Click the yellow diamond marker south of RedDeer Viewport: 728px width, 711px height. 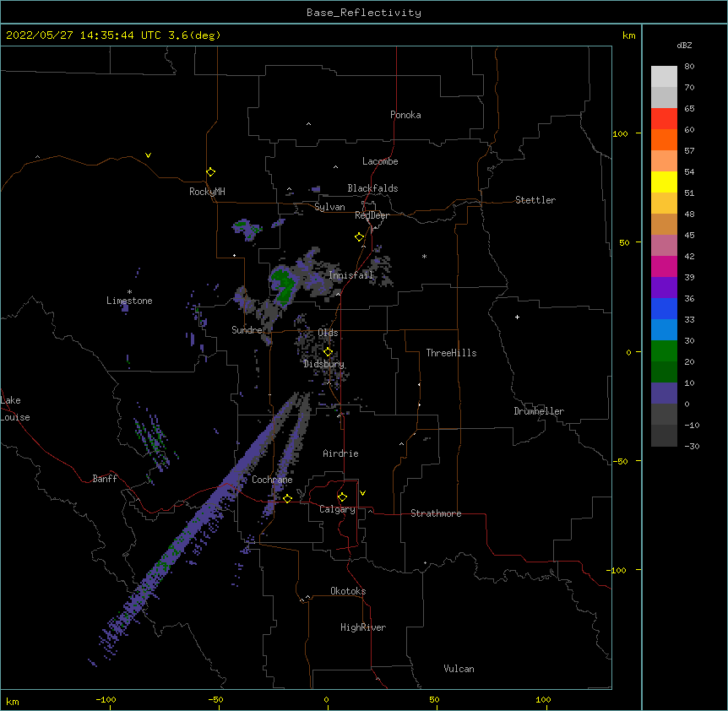click(360, 237)
